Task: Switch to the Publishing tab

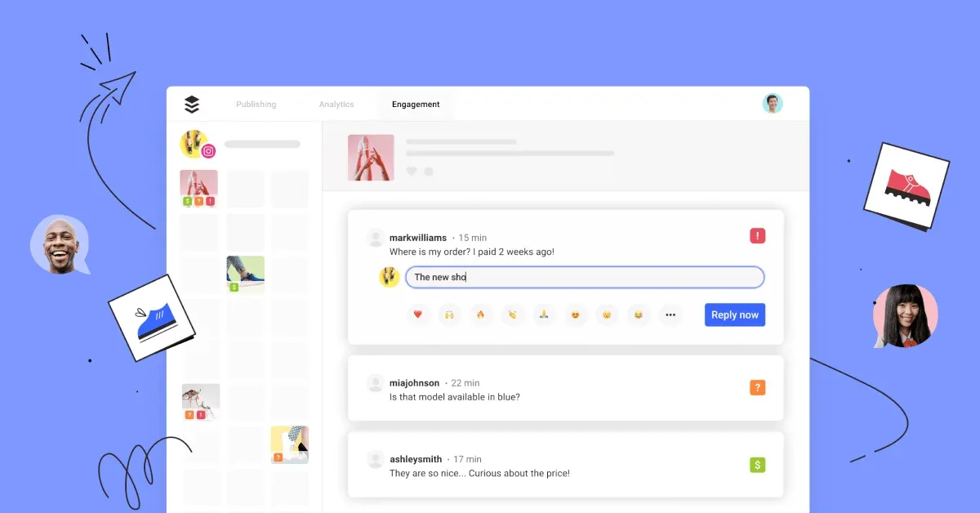Action: pyautogui.click(x=256, y=105)
